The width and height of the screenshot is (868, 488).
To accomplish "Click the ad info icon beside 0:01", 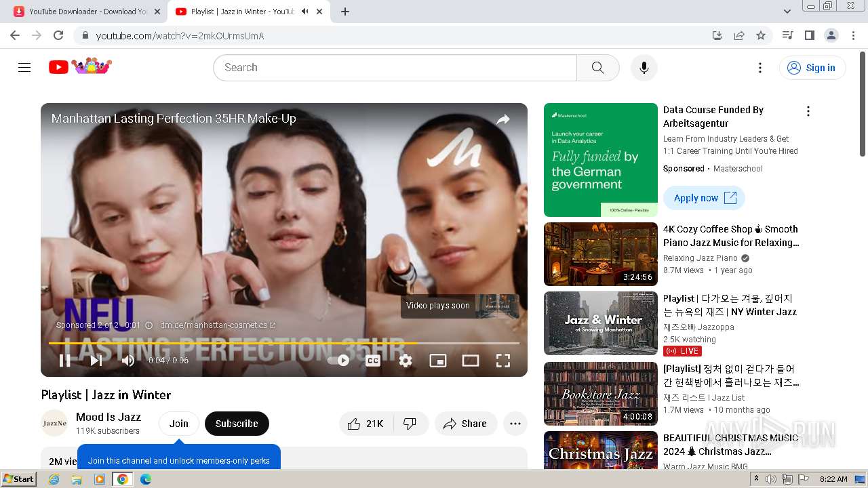I will (149, 325).
